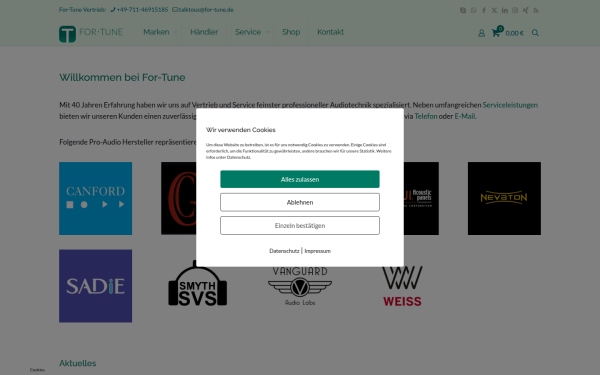Open the Smyth SVS brand logo
This screenshot has height=375, width=600.
[197, 284]
